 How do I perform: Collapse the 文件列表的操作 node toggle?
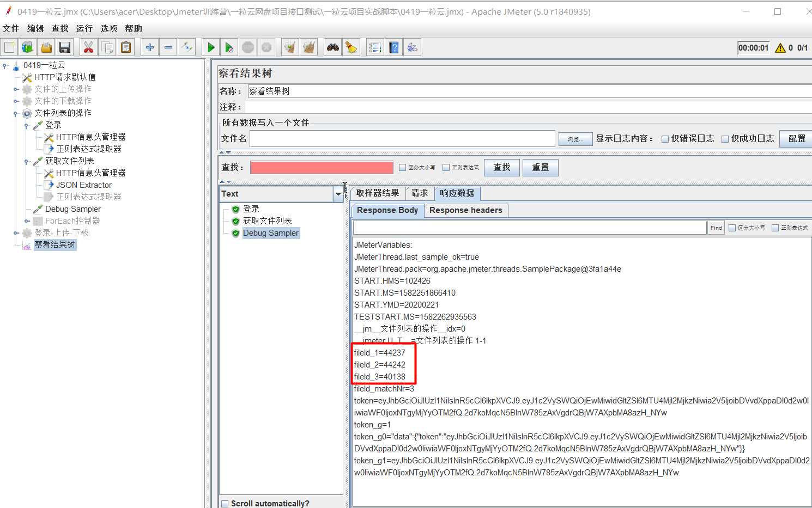[x=16, y=113]
